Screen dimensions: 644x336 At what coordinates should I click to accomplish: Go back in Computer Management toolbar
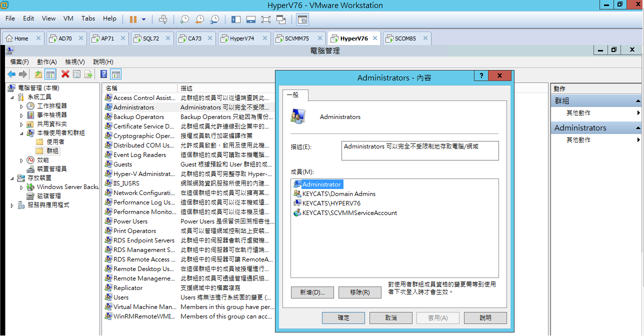(11, 74)
